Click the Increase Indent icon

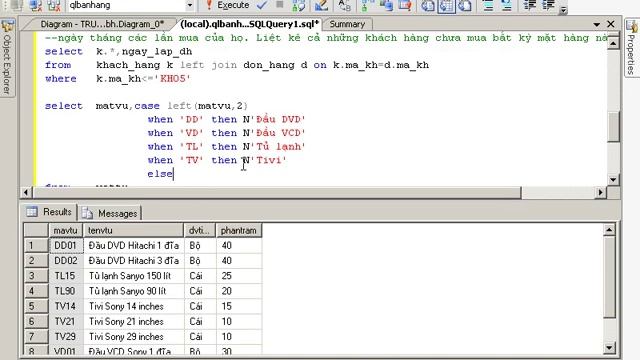click(x=548, y=5)
